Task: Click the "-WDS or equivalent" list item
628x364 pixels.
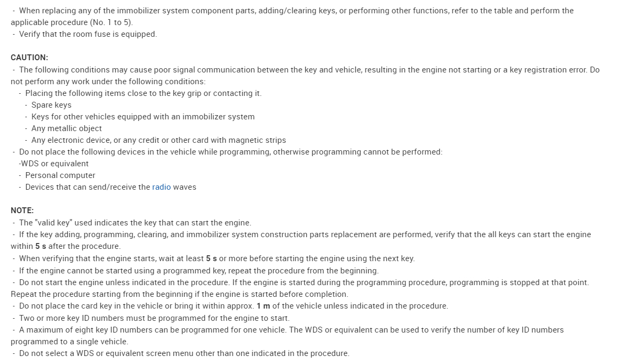Action: tap(53, 164)
